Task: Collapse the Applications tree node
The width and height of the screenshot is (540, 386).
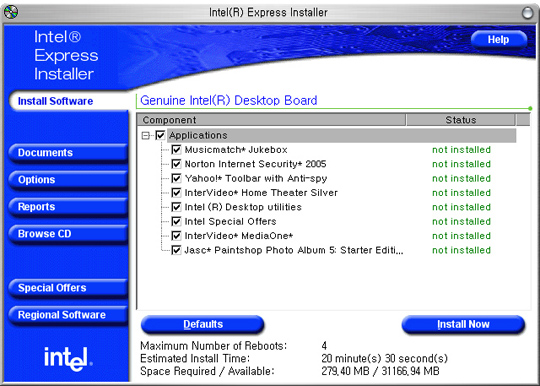Action: pyautogui.click(x=145, y=136)
